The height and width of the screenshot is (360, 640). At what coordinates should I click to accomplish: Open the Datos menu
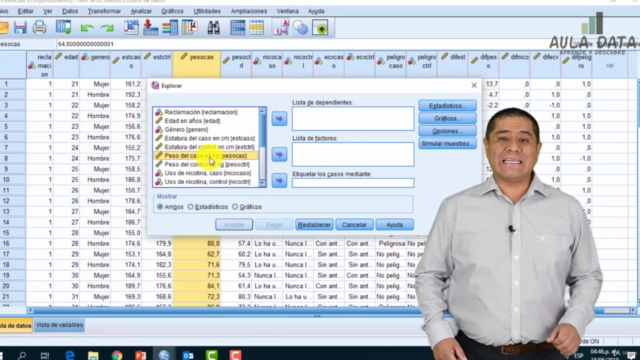click(x=70, y=11)
